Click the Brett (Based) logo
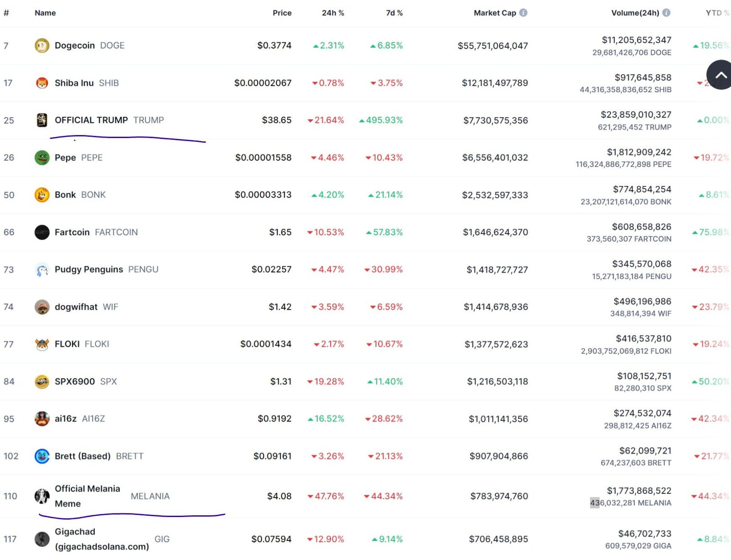 tap(42, 456)
